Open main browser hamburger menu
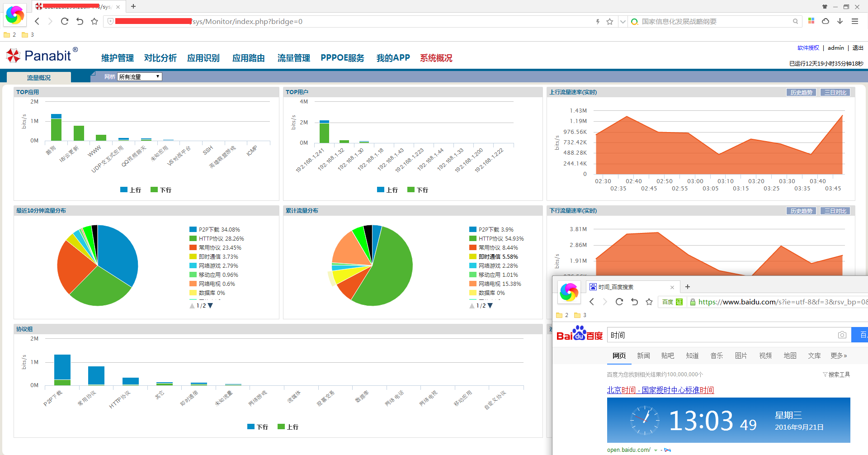The height and width of the screenshot is (455, 868). 855,21
